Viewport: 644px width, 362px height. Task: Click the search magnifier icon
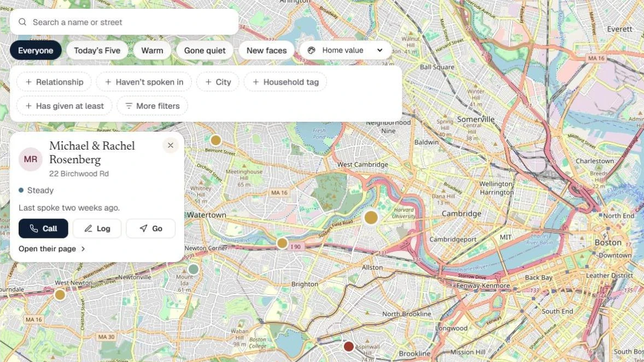click(22, 22)
